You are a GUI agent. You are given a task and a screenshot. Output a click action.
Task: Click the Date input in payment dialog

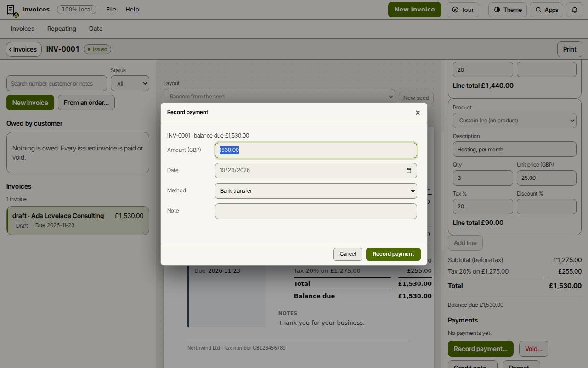pyautogui.click(x=316, y=171)
